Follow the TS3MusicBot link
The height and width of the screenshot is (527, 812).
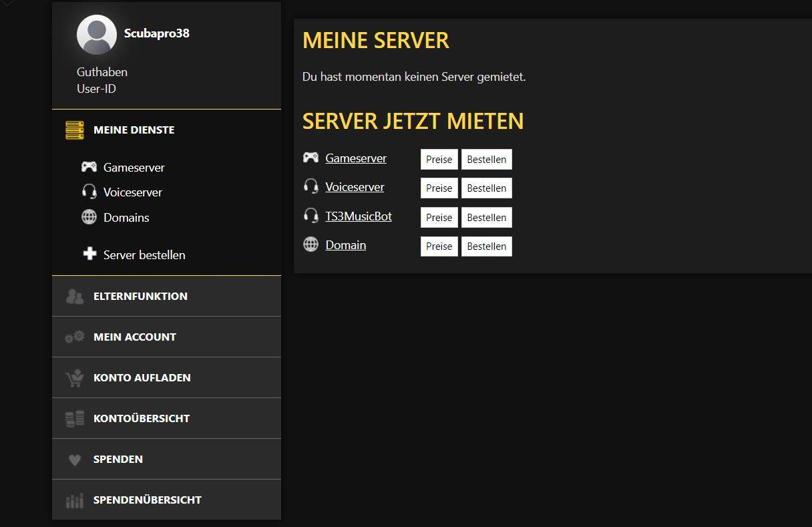coord(358,216)
